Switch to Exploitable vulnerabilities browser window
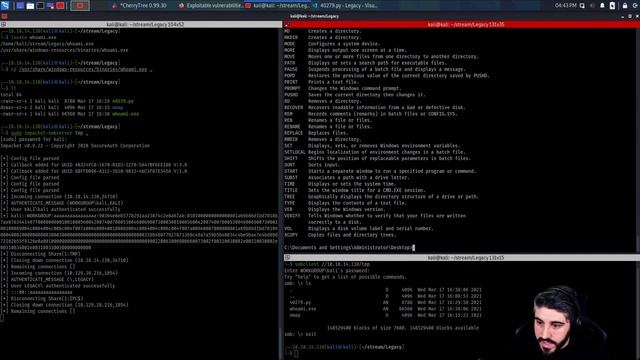 [x=211, y=6]
